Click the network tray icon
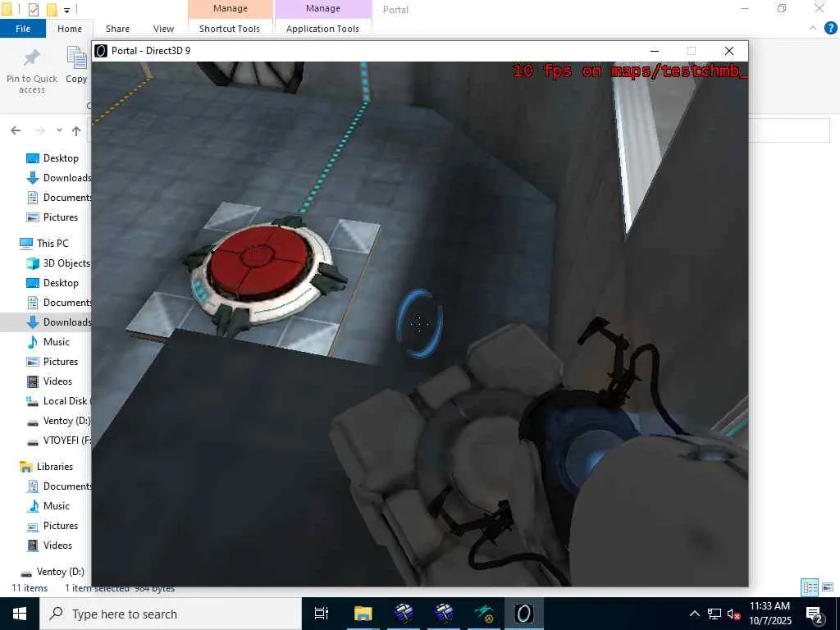The width and height of the screenshot is (840, 630). 714,614
